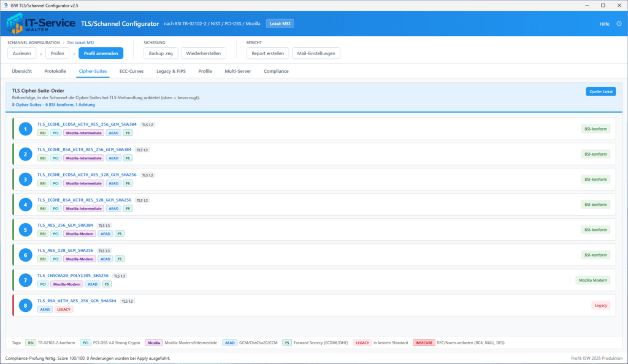Click the Quelle: Lokal button
The height and width of the screenshot is (364, 628).
[x=601, y=91]
